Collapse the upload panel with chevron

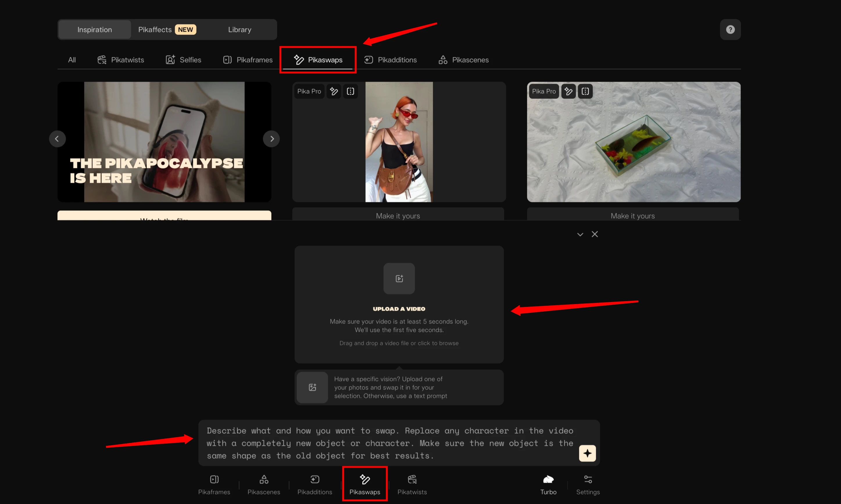(x=580, y=234)
